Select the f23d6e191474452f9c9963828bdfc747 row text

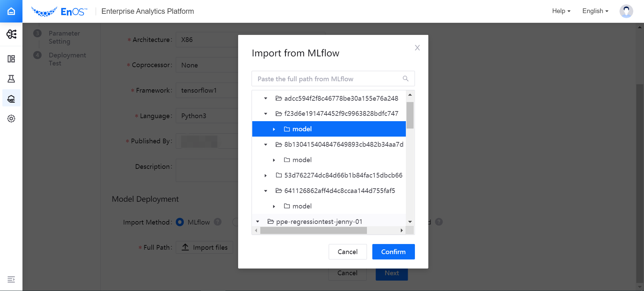pyautogui.click(x=341, y=113)
